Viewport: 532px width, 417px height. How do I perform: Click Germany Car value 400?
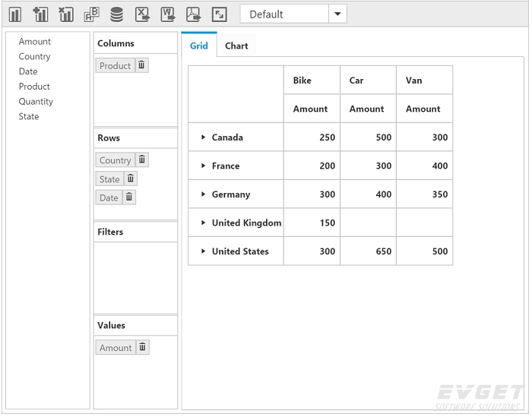368,194
